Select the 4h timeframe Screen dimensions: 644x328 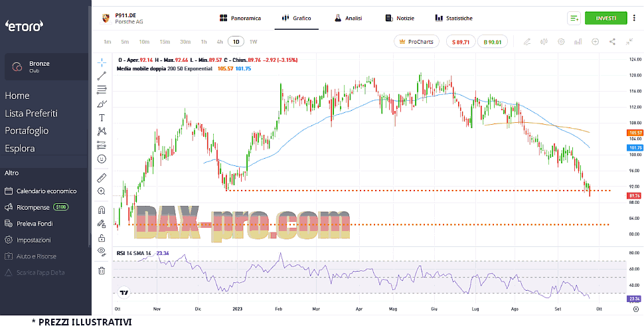point(220,41)
